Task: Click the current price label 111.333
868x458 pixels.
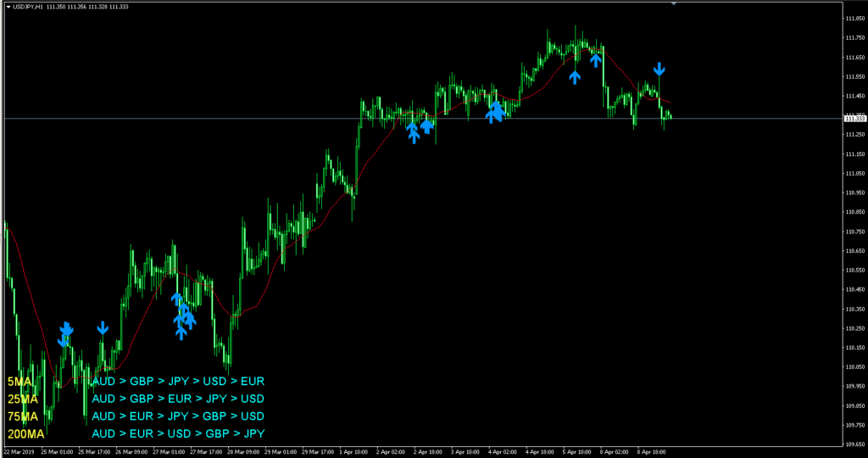Action: [x=855, y=119]
